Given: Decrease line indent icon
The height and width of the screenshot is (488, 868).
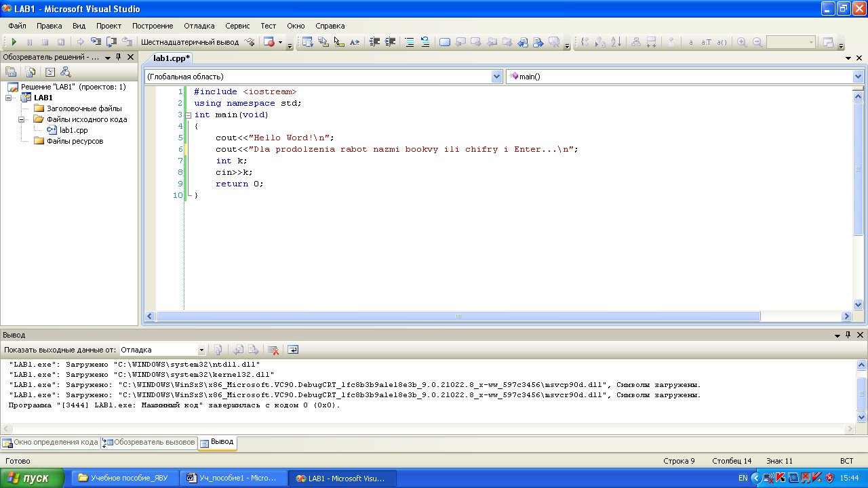Looking at the screenshot, I should click(374, 42).
